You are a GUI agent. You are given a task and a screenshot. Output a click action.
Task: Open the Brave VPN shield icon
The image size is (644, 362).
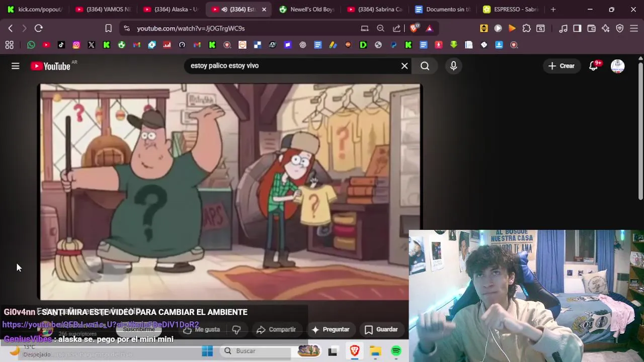coord(620,29)
